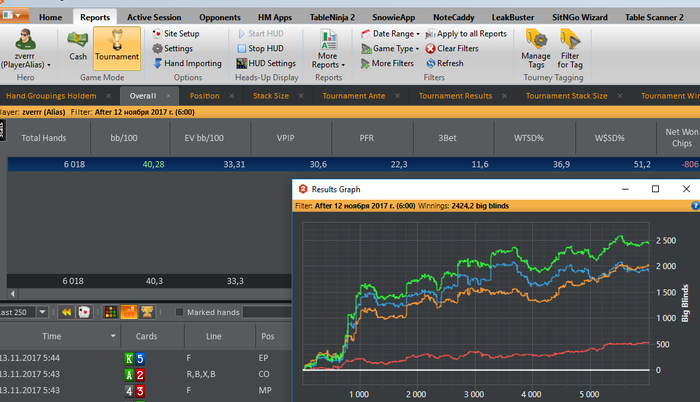Open the application menu orange button
The height and width of the screenshot is (402, 700).
[x=13, y=15]
